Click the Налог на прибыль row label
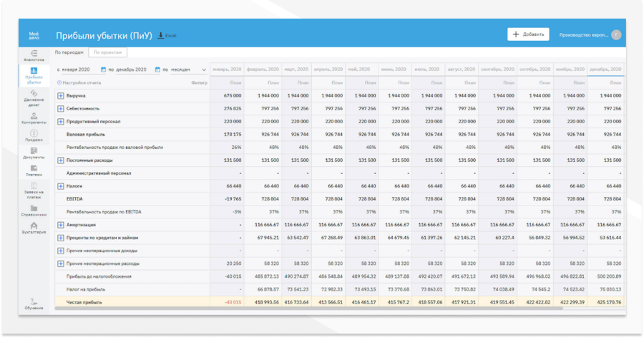Image resolution: width=644 pixels, height=338 pixels. pos(86,289)
